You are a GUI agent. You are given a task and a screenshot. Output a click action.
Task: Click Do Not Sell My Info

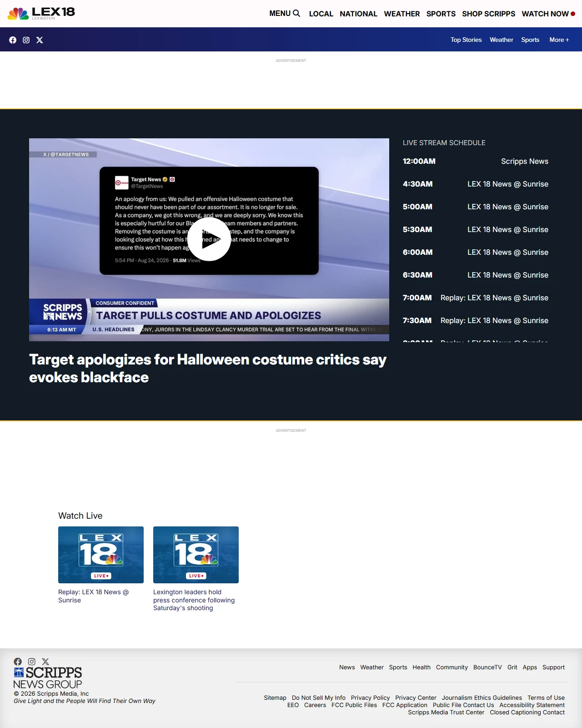pyautogui.click(x=319, y=698)
